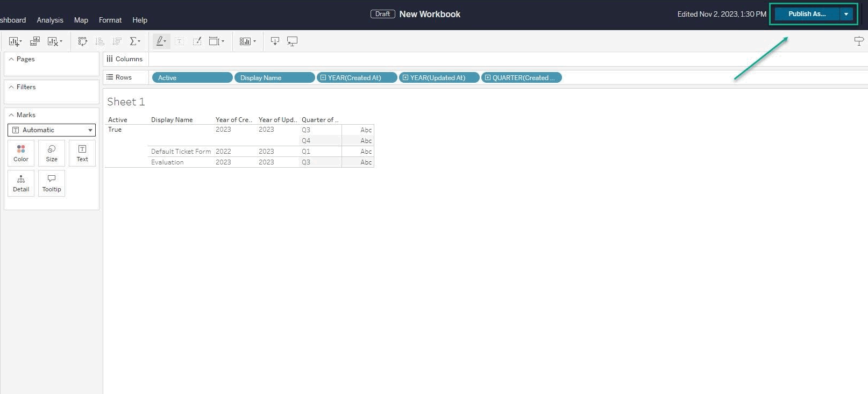Open the Show Me icon at far right
868x394 pixels.
coord(858,41)
